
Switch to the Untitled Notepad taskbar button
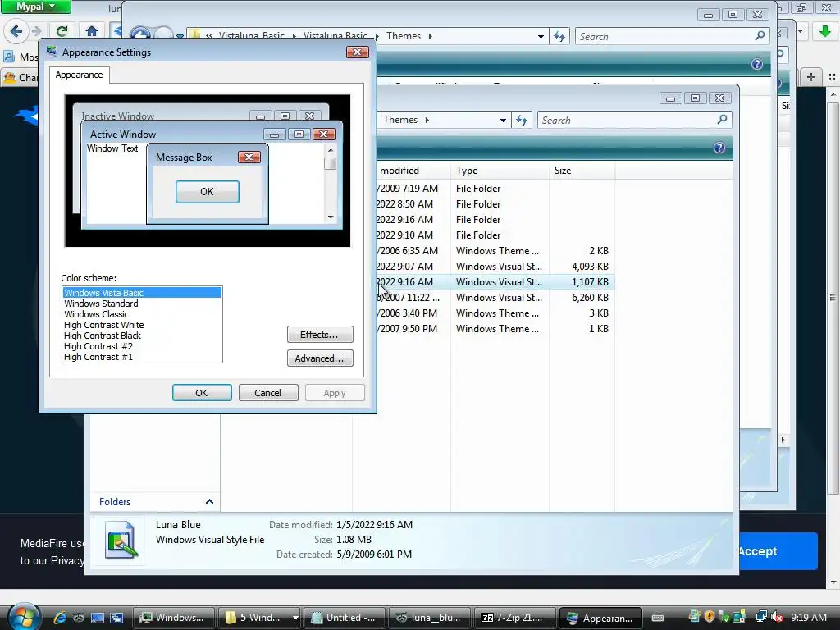(344, 618)
